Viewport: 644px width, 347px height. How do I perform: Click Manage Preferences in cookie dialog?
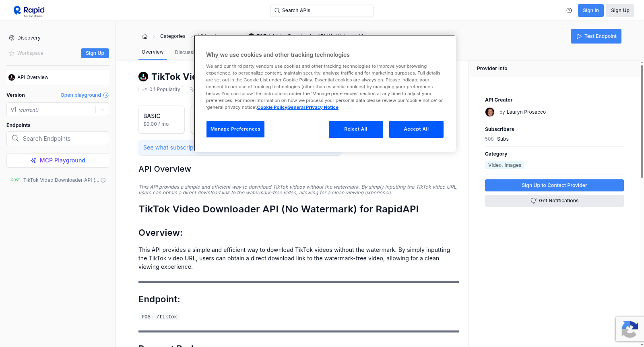(235, 129)
